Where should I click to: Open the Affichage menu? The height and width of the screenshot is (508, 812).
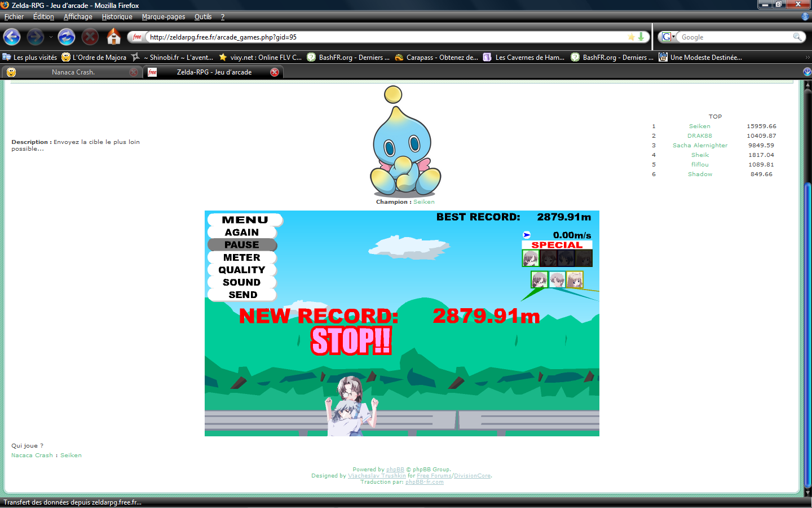78,17
